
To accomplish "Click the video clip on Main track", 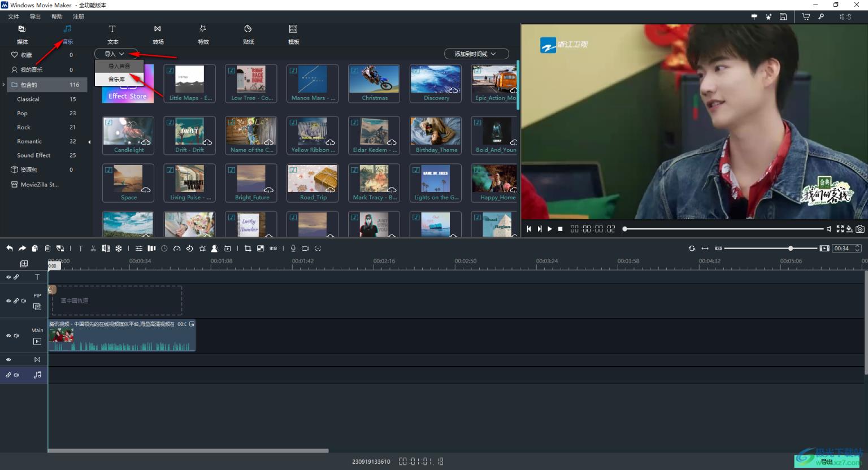I will (x=121, y=336).
